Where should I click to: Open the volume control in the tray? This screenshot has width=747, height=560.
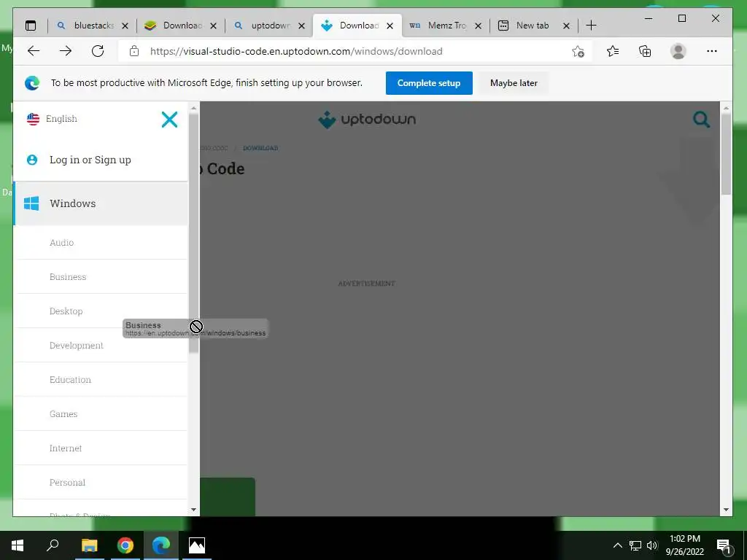click(652, 545)
